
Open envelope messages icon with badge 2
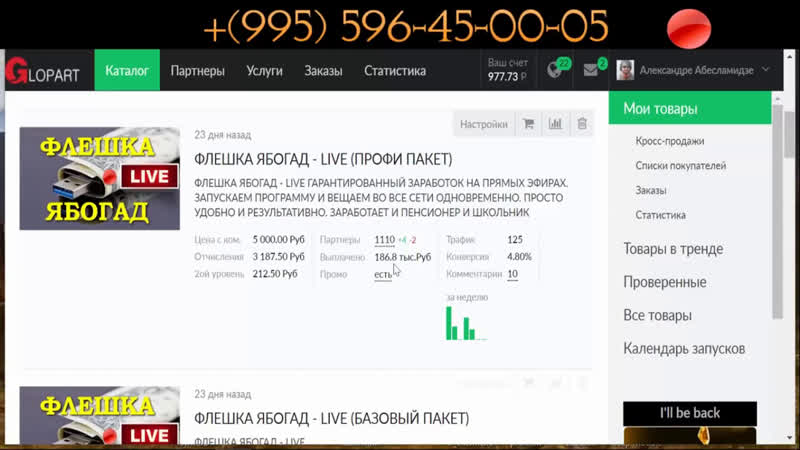click(593, 69)
